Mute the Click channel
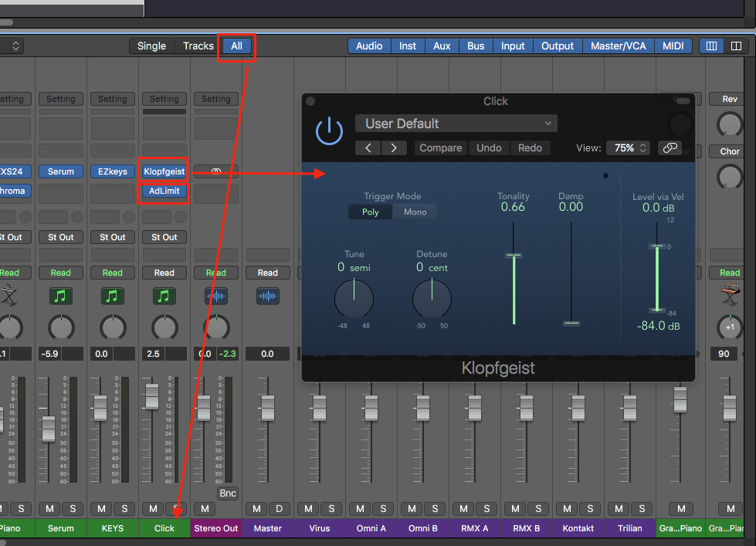756x546 pixels. [153, 509]
